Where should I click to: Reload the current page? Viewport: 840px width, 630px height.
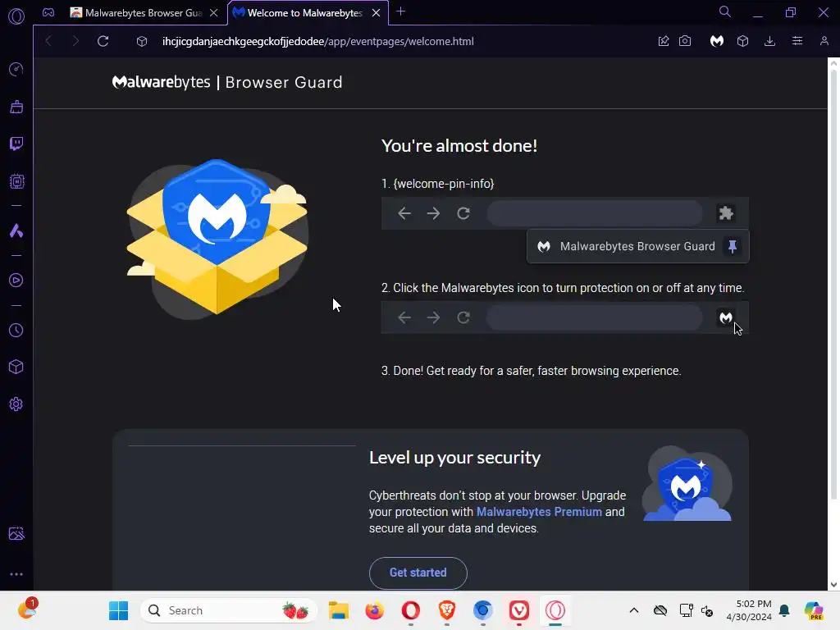(x=103, y=41)
